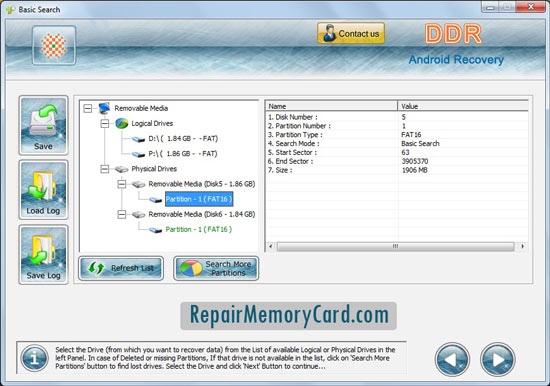Open the Load Log button
This screenshot has height=386, width=550.
[x=43, y=190]
